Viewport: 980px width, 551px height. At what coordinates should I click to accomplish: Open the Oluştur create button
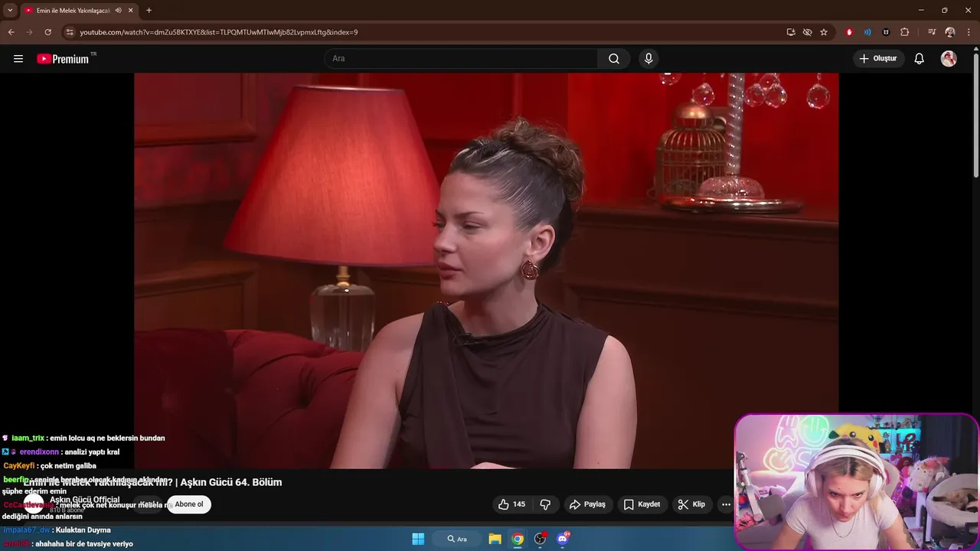pos(878,59)
